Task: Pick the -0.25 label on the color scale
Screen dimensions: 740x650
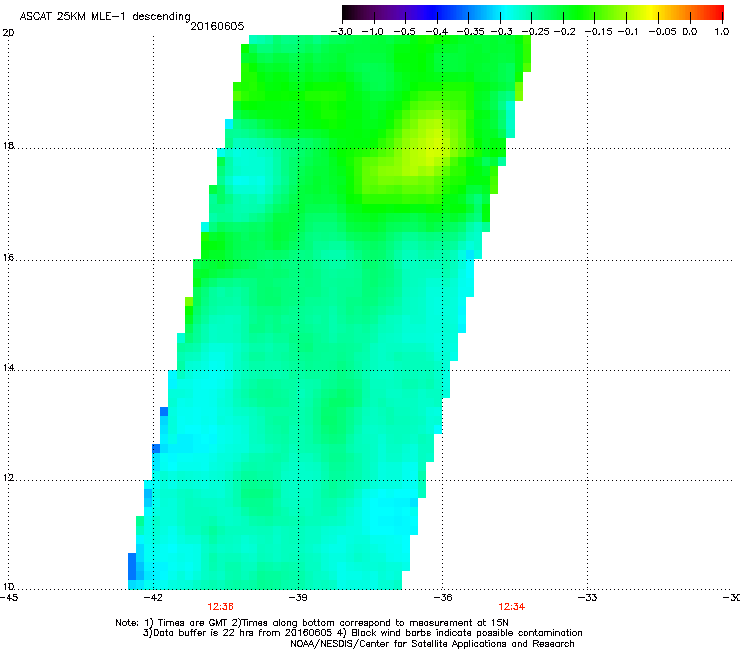Action: 535,32
